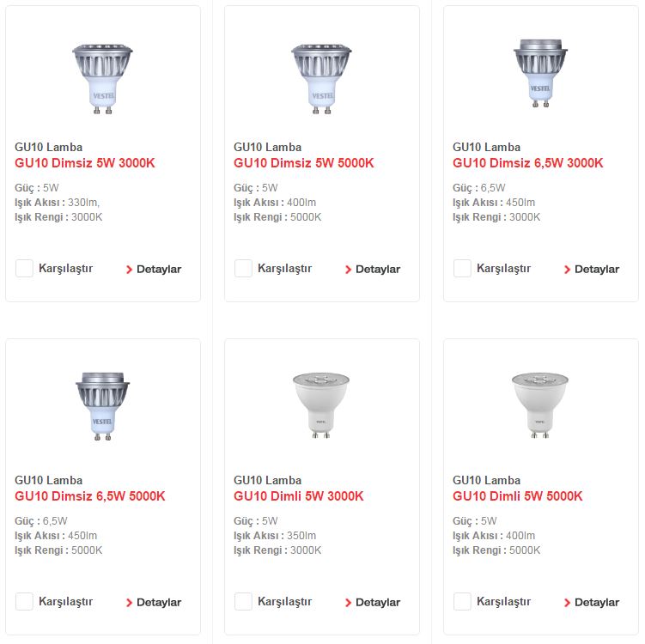Mark compare checkbox for Dimli 5W 5000K
This screenshot has width=645, height=644.
point(462,602)
